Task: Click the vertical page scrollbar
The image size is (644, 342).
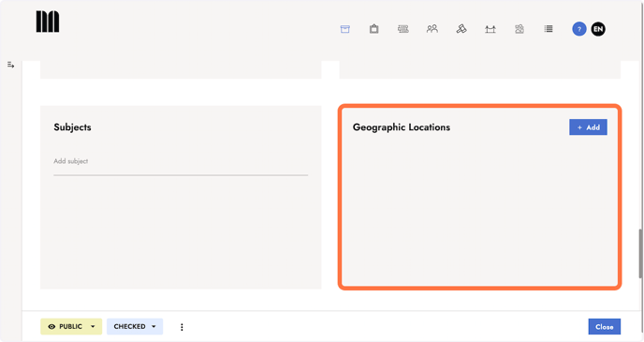Action: tap(640, 254)
